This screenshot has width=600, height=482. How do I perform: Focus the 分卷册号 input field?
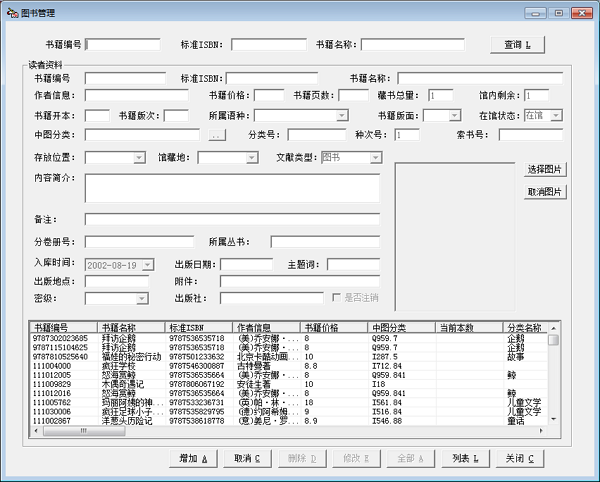coord(139,242)
